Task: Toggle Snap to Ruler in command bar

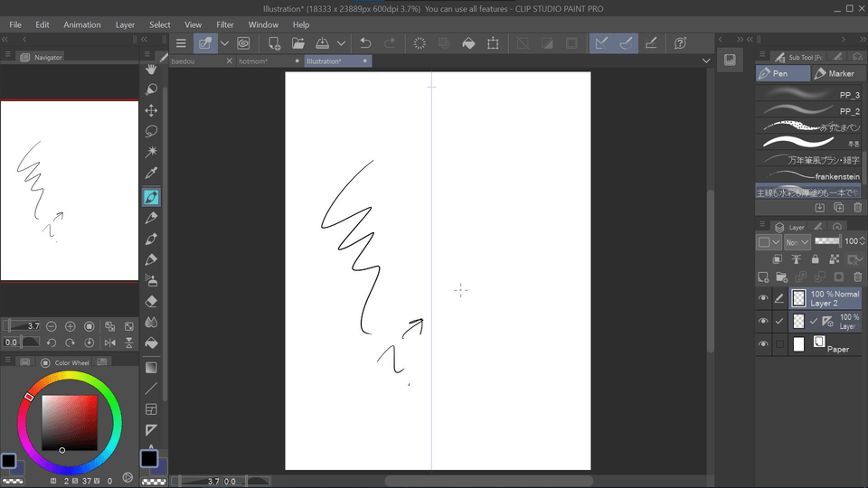Action: pos(601,43)
